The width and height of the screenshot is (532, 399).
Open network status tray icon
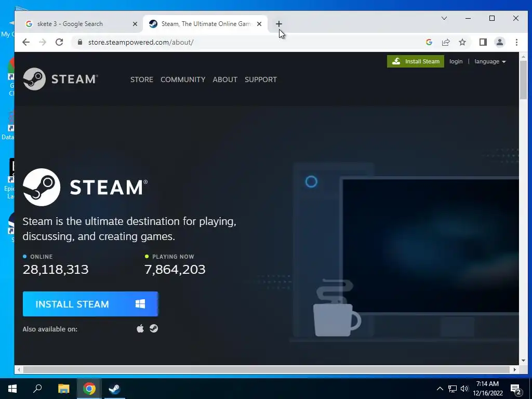click(x=453, y=389)
